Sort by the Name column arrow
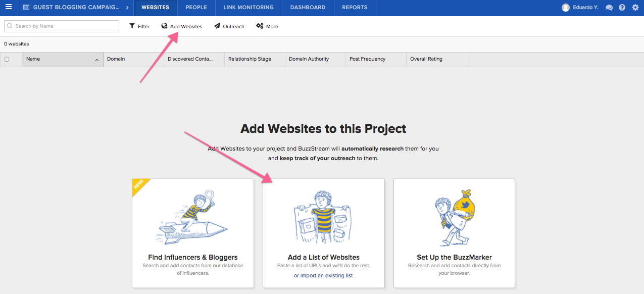 (97, 60)
